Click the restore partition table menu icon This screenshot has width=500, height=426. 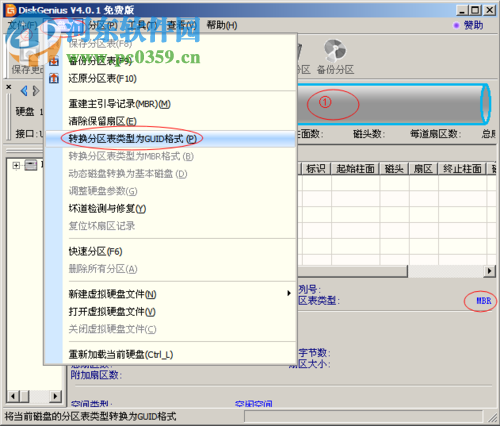(54, 79)
